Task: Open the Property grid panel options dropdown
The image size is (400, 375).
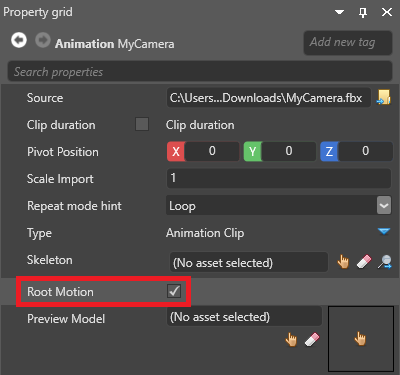Action: click(x=339, y=12)
